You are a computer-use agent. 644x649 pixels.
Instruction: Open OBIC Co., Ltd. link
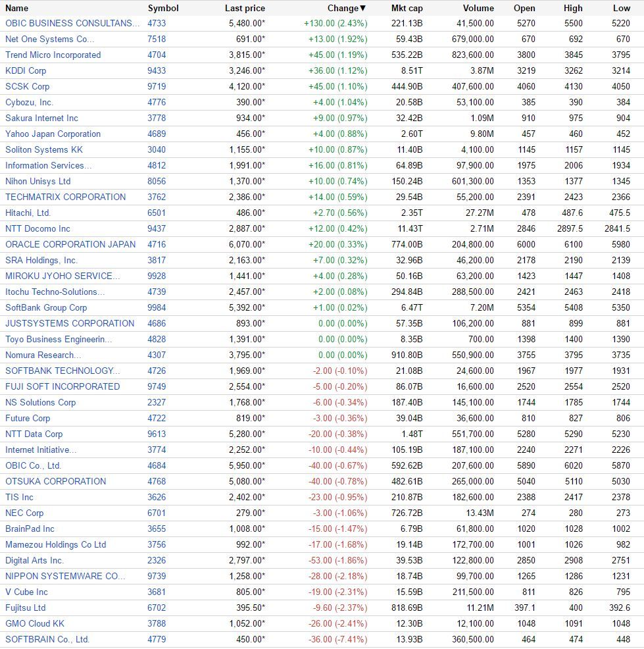tap(33, 465)
